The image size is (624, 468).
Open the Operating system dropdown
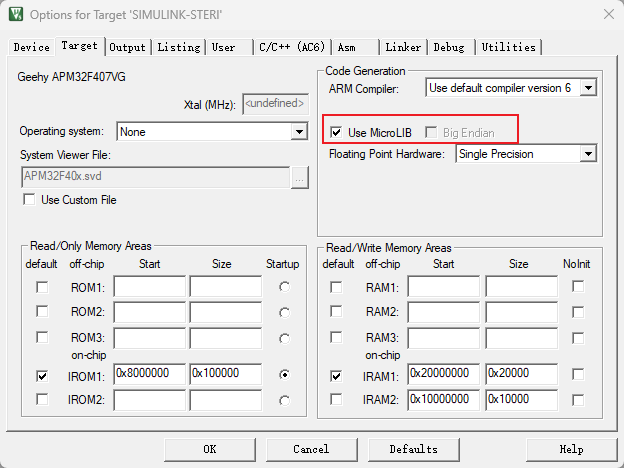299,132
